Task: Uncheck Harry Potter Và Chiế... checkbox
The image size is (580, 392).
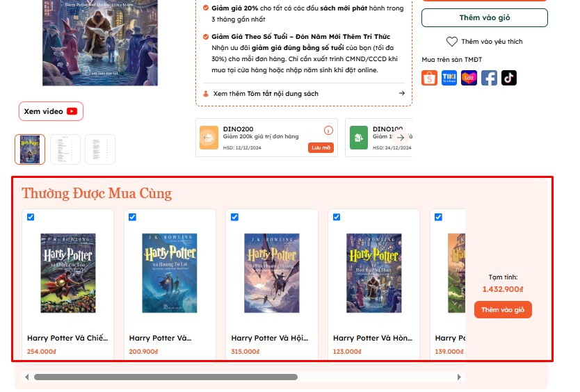Action: [31, 217]
